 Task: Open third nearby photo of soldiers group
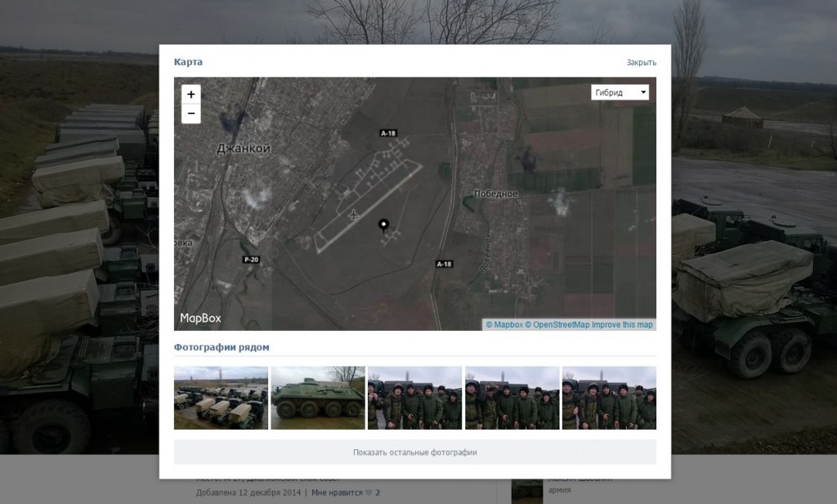[x=414, y=398]
